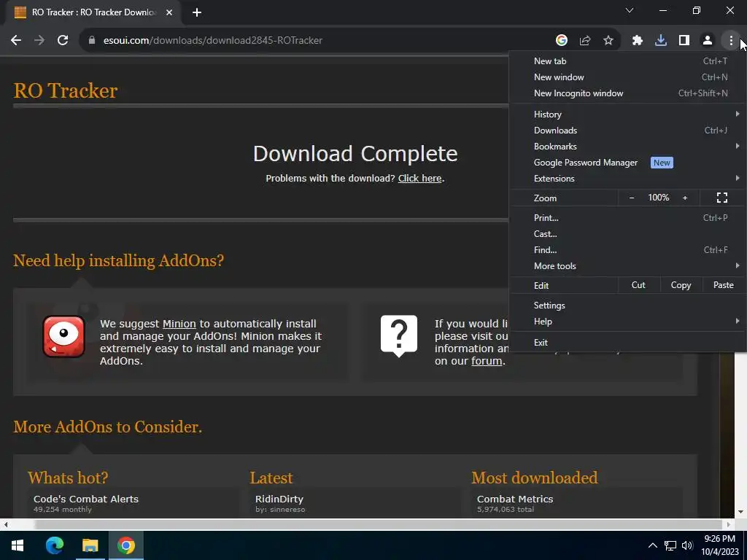Image resolution: width=747 pixels, height=560 pixels.
Task: Select New window menu item
Action: point(628,77)
